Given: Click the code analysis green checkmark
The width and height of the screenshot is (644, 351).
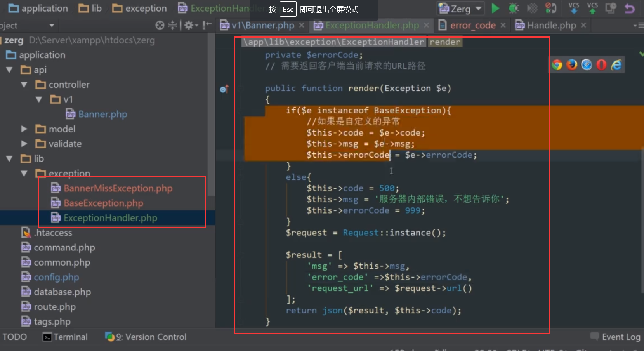Looking at the screenshot, I should (641, 54).
